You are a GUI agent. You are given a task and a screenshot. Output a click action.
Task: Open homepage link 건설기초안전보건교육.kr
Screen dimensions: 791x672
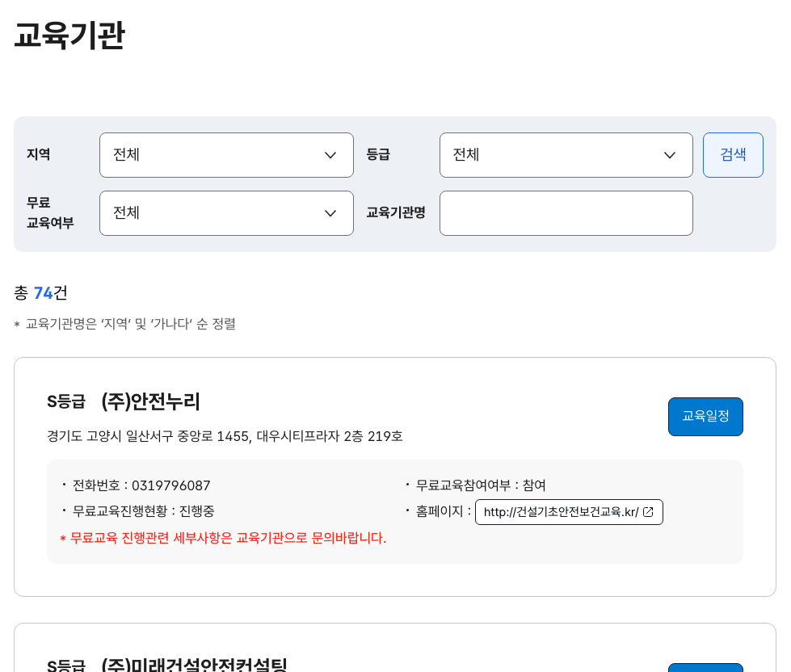(569, 512)
